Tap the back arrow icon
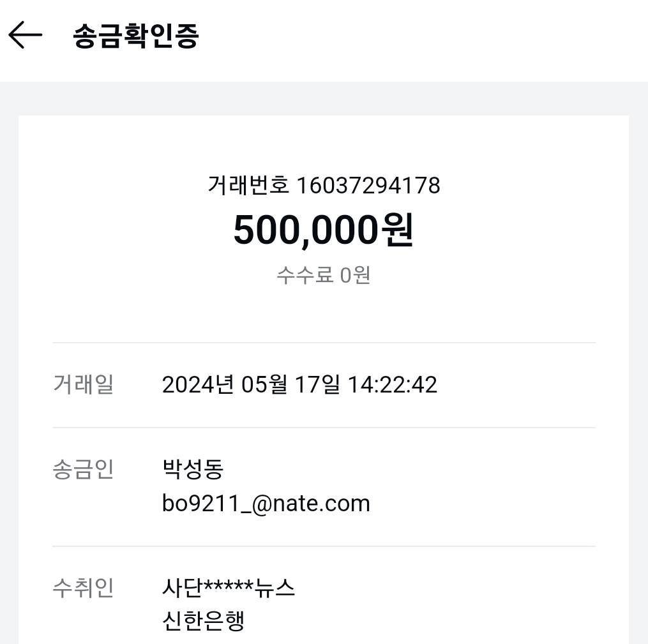Viewport: 648px width, 644px height. 25,35
